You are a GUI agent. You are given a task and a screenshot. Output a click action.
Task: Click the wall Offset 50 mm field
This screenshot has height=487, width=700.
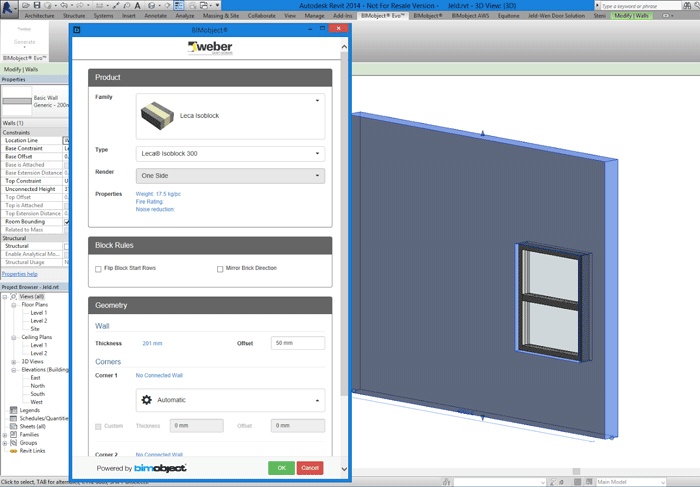(x=297, y=343)
